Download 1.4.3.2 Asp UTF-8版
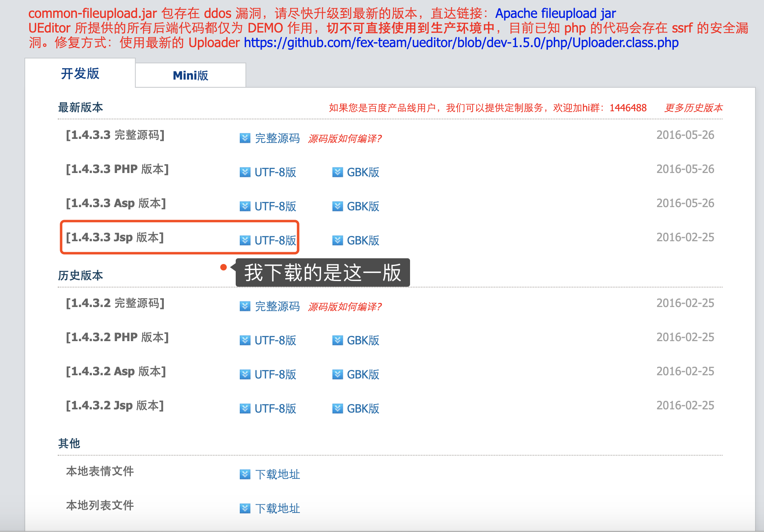This screenshot has height=532, width=764. (x=276, y=374)
